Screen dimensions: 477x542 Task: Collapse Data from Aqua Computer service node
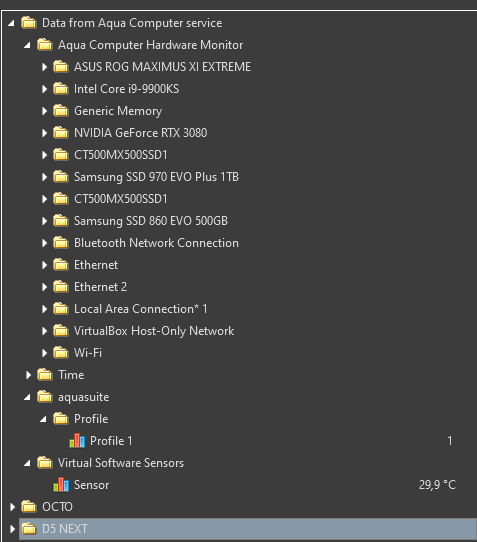click(11, 23)
